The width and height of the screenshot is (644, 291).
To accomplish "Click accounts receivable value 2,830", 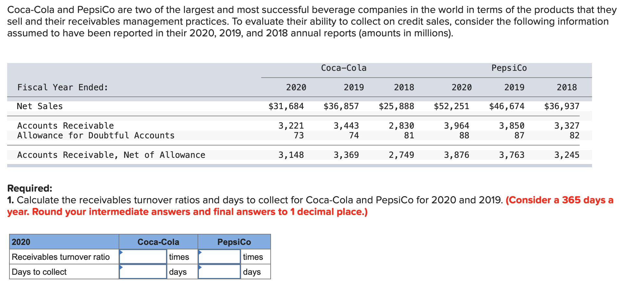I will (x=402, y=126).
